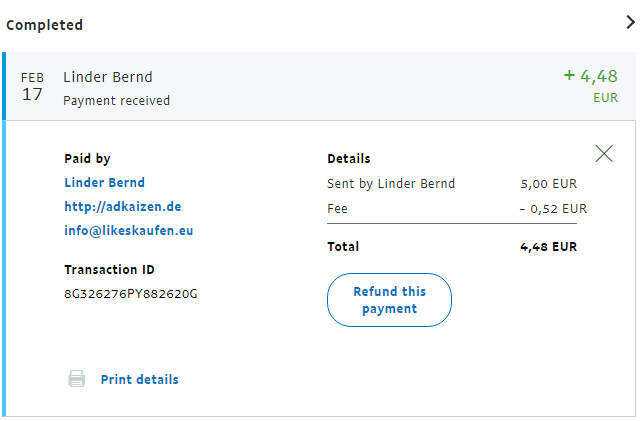Click the Completed section heading
Screen dimensions: 641x421
point(45,25)
